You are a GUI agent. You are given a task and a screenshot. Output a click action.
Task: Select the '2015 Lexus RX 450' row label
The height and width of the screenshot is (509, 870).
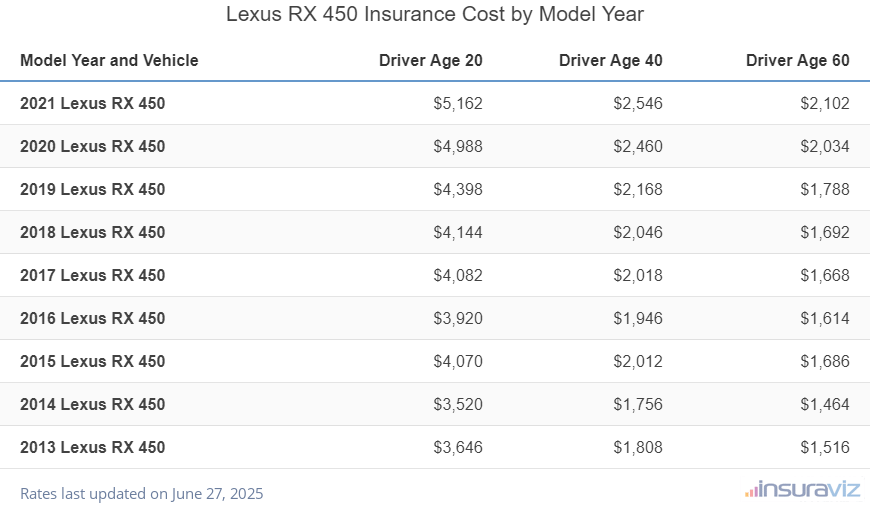click(x=93, y=361)
